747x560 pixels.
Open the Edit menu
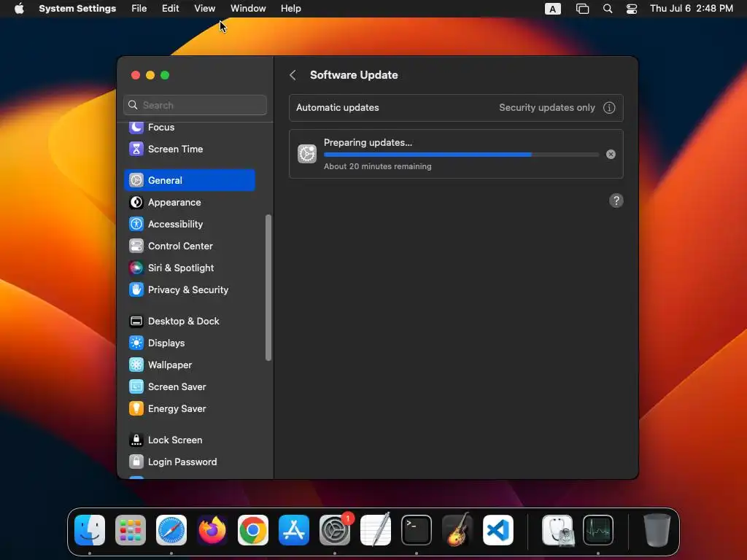click(170, 9)
